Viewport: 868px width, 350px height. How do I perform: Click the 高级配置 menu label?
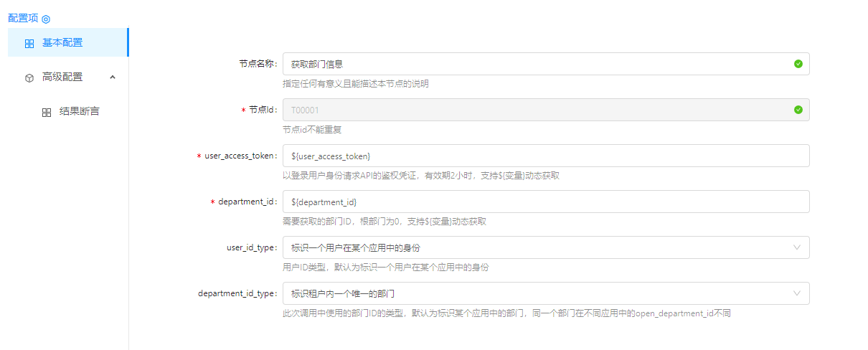tap(62, 77)
